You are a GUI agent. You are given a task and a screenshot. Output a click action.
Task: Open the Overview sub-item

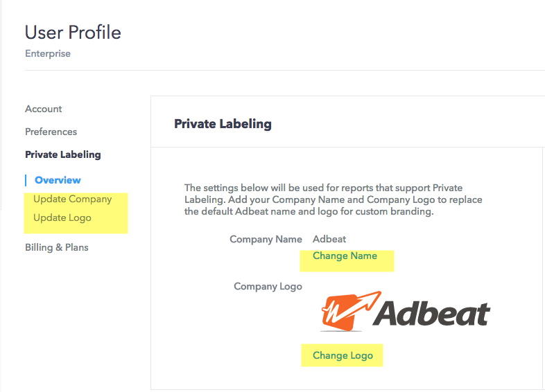point(58,180)
